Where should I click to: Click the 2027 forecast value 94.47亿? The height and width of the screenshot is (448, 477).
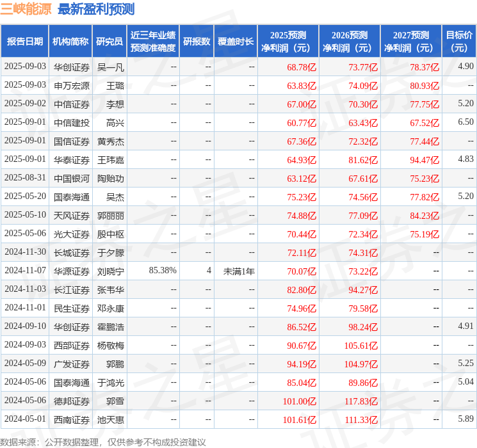pyautogui.click(x=424, y=160)
